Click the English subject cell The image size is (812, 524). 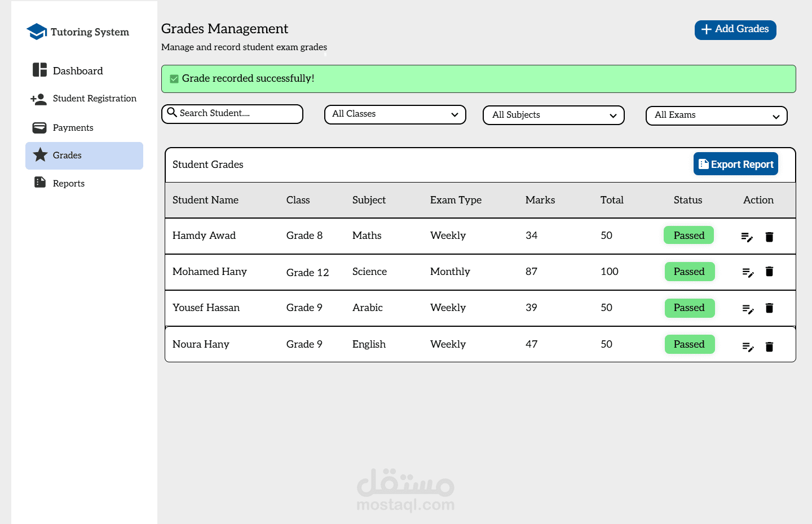[369, 344]
